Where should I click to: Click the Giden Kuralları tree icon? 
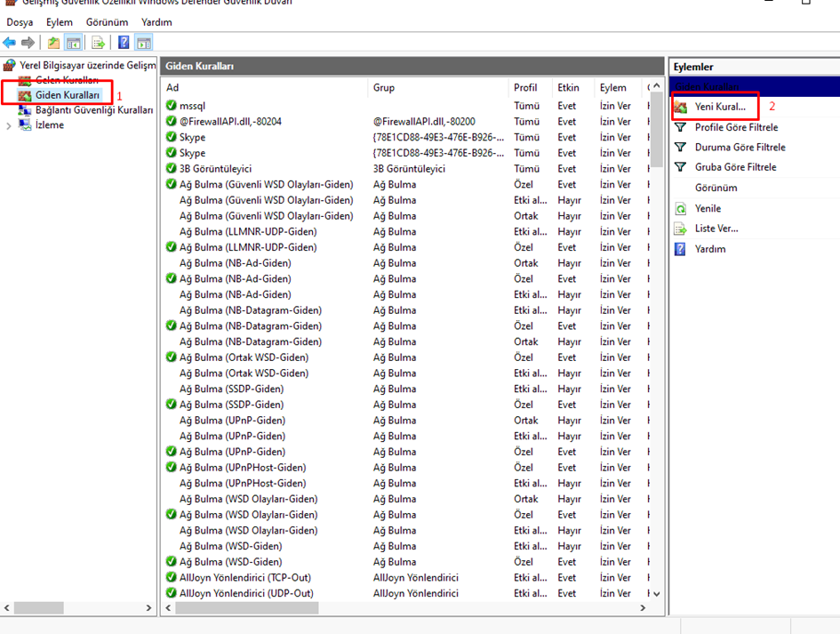click(25, 95)
